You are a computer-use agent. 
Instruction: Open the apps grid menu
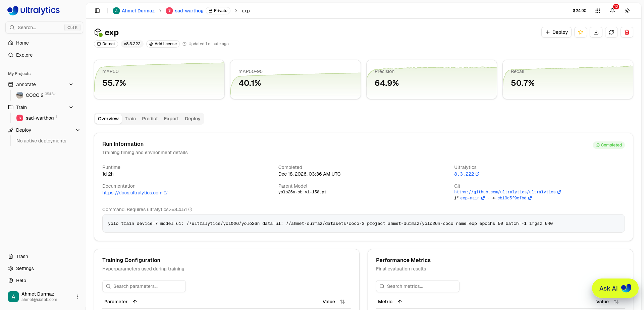click(598, 11)
